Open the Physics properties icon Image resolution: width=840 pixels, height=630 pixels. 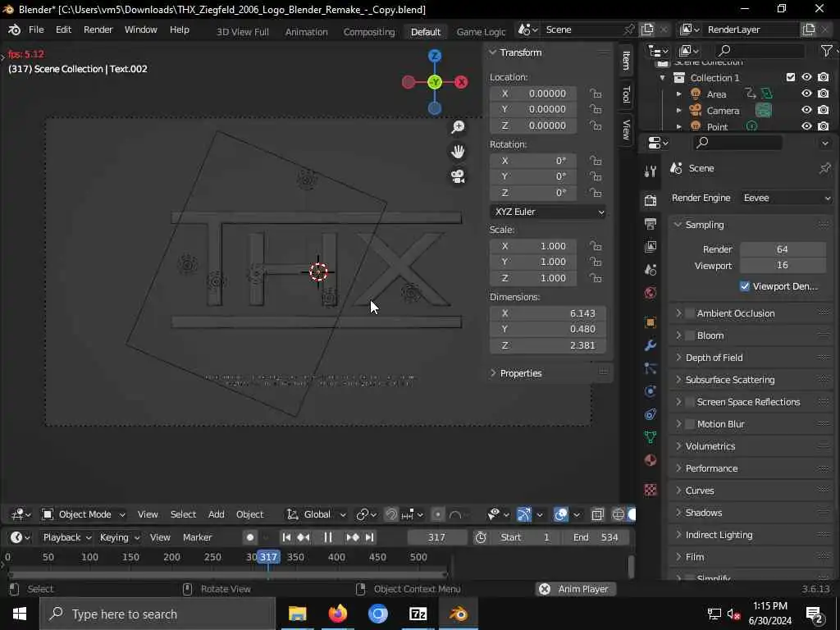[x=651, y=391]
